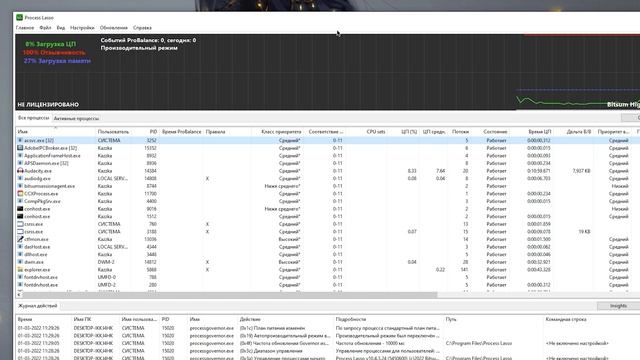This screenshot has height=360, width=640.
Task: Click the dasHost.exe process icon
Action: tap(20, 247)
